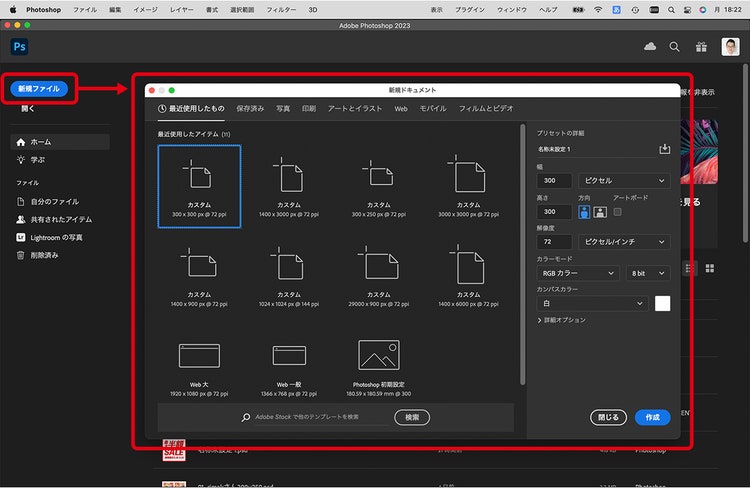Viewport: 750px width, 488px height.
Task: Open the ピクセル/インチ resolution unit dropdown
Action: point(624,242)
